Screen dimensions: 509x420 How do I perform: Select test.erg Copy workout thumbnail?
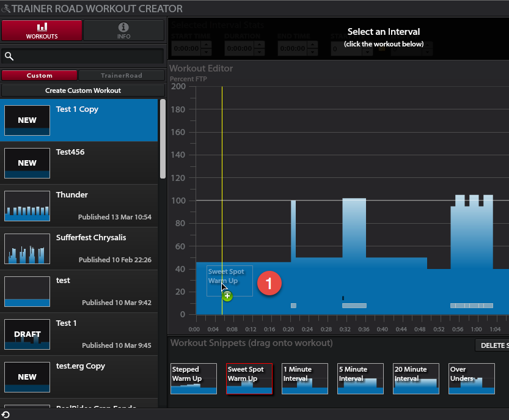tap(27, 377)
